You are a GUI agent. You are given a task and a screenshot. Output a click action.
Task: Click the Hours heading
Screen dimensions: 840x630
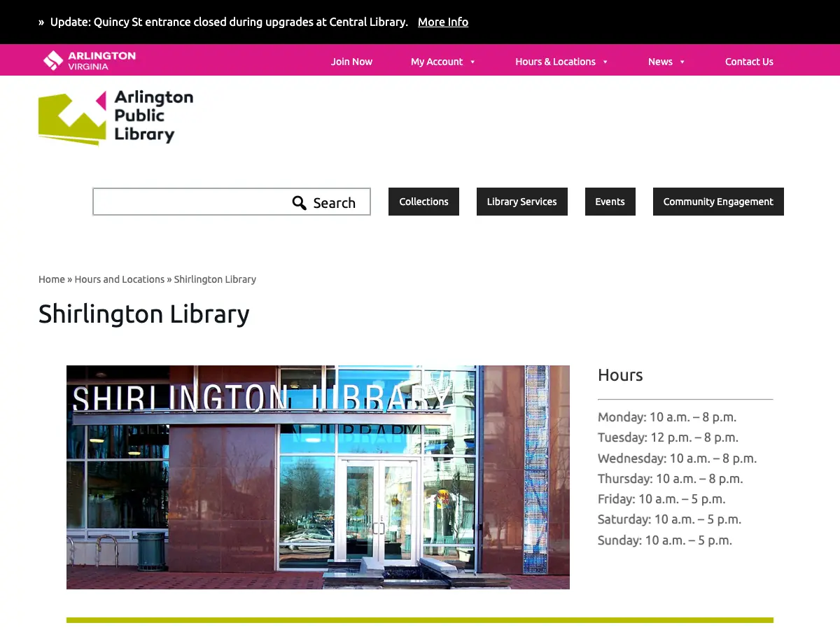coord(620,375)
